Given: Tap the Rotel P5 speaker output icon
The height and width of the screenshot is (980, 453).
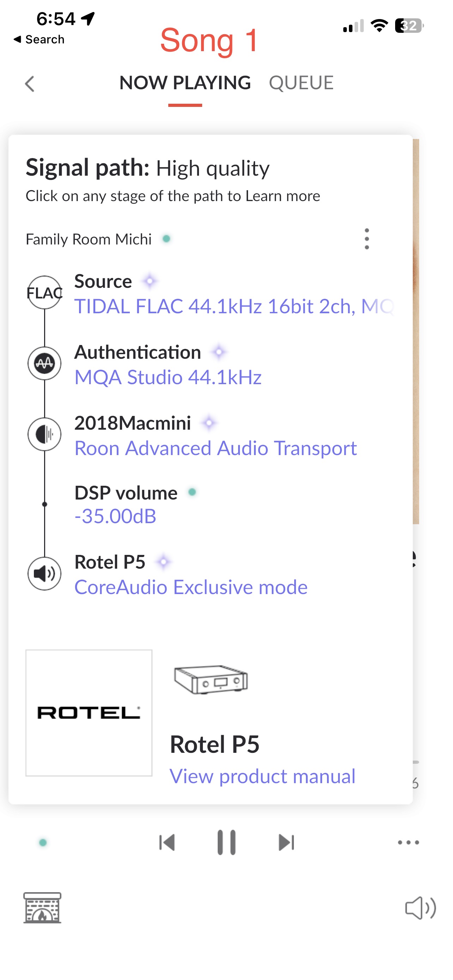Looking at the screenshot, I should (44, 573).
